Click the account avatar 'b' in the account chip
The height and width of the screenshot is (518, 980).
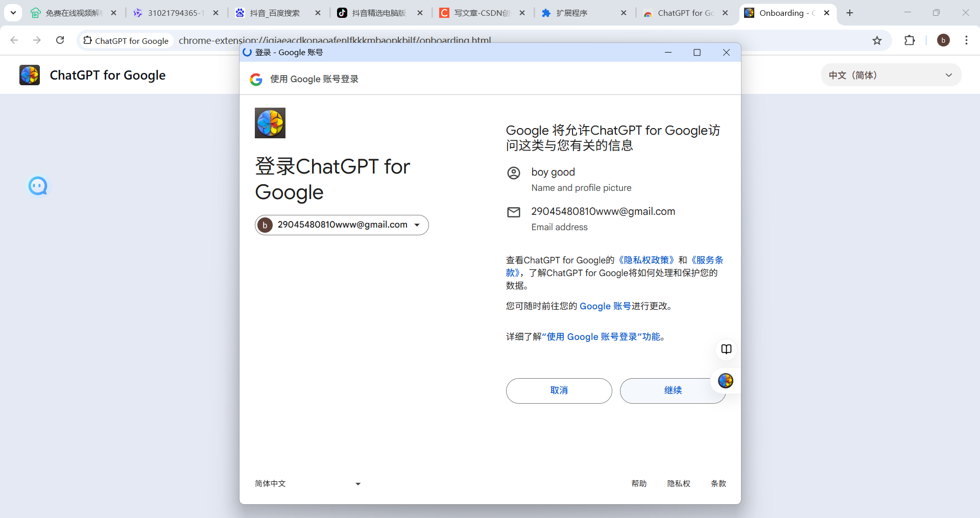265,225
